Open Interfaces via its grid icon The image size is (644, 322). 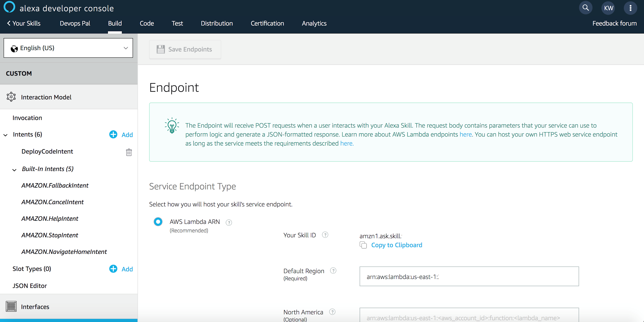point(11,306)
